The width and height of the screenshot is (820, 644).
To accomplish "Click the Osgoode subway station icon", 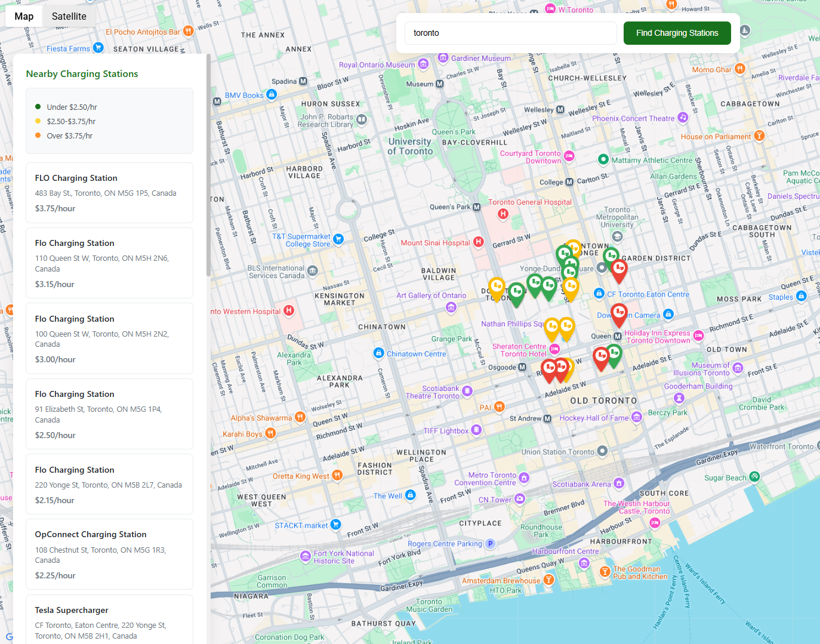I will pos(522,367).
